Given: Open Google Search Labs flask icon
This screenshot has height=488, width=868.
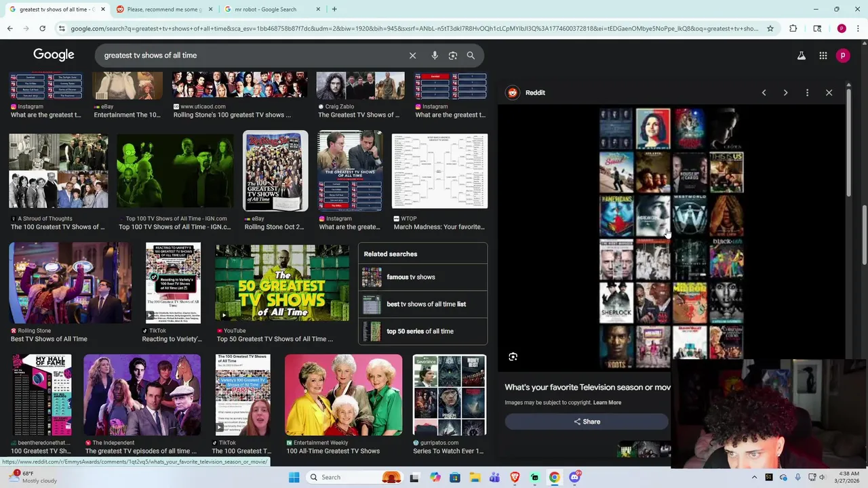Looking at the screenshot, I should coord(802,56).
